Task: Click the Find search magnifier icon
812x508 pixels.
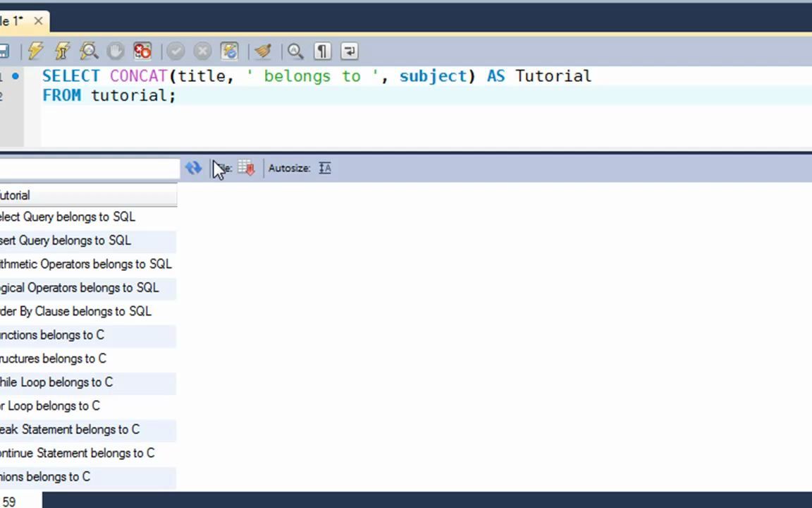Action: click(295, 51)
